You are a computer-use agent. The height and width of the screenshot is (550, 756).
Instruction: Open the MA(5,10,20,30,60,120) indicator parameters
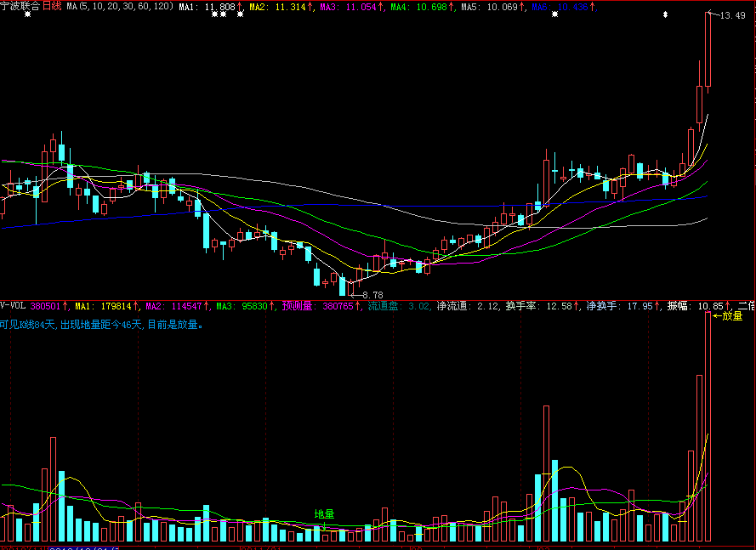point(120,6)
